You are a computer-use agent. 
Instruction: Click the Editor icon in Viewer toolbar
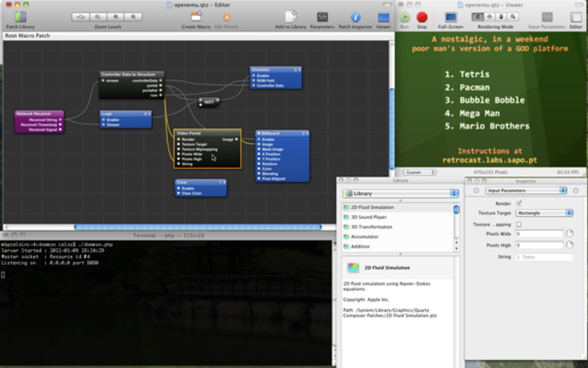(576, 18)
